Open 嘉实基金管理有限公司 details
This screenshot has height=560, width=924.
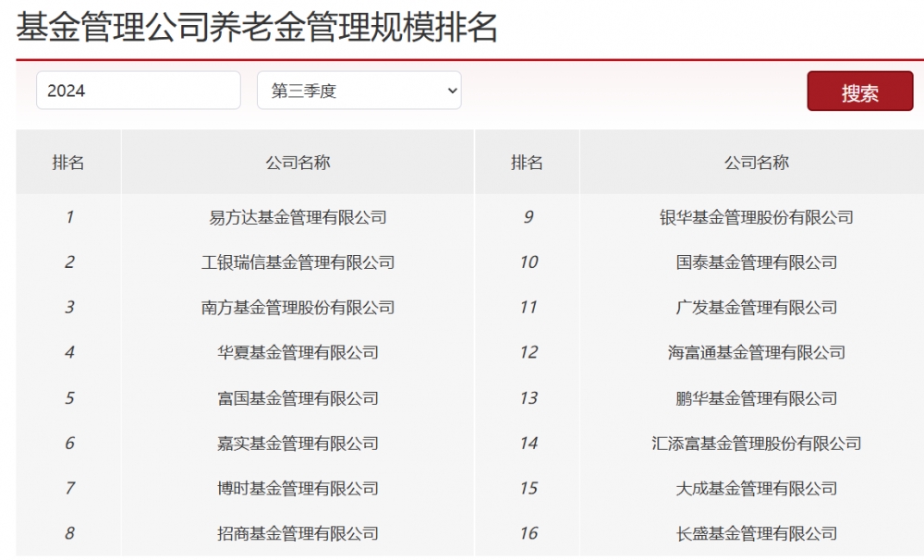296,443
